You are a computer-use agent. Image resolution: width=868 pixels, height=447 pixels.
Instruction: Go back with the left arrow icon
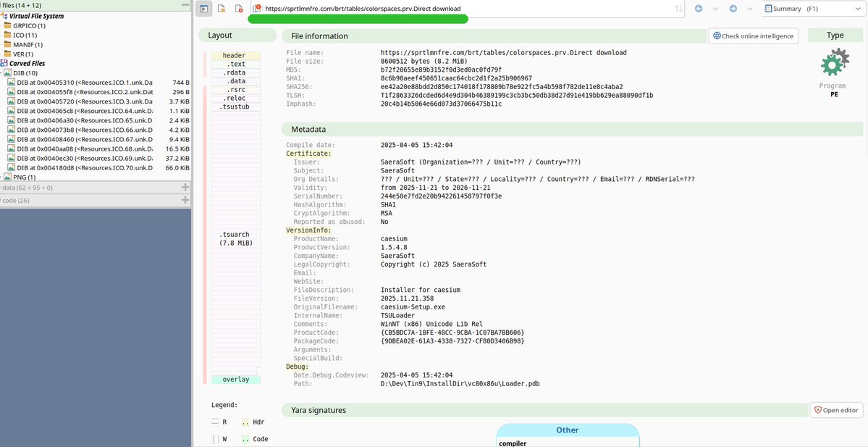[699, 8]
